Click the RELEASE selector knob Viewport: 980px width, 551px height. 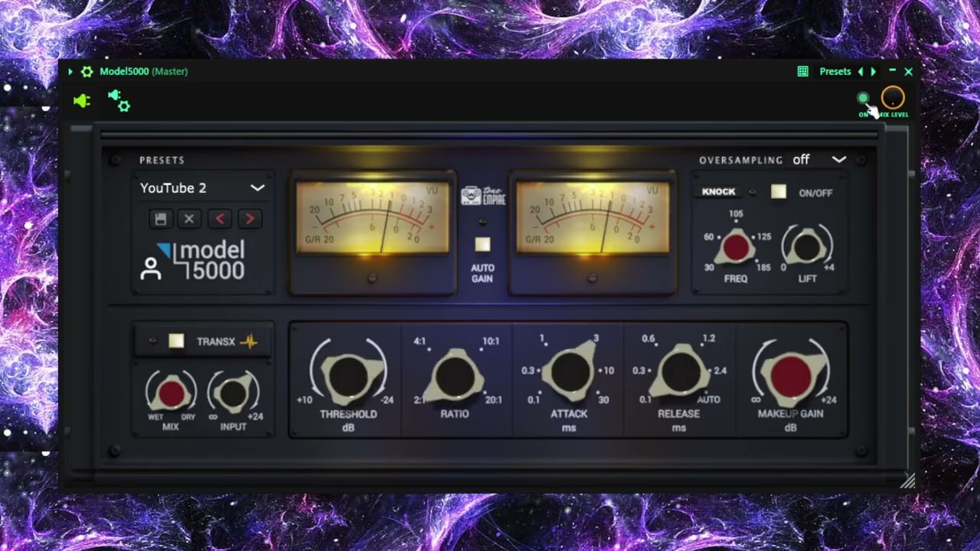tap(680, 372)
